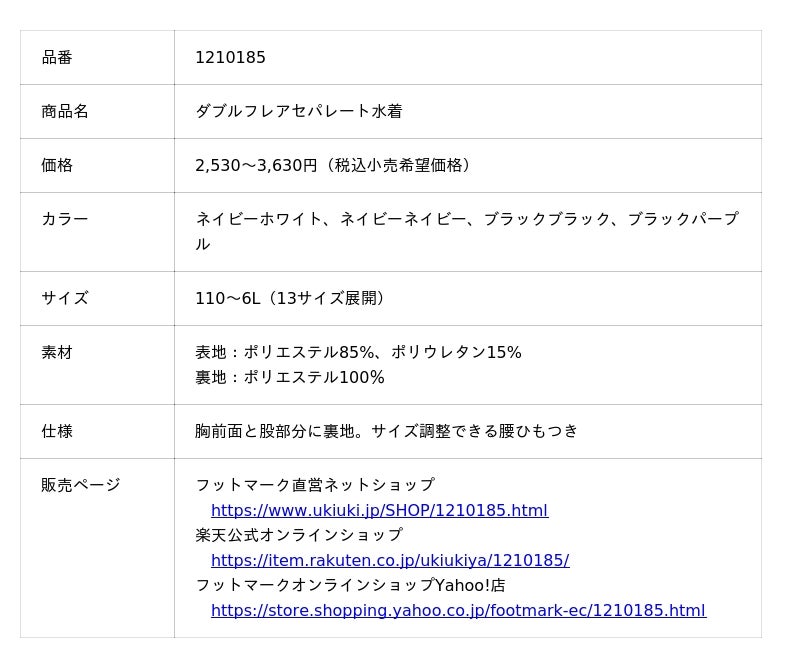Click the 表地 polyester 85% material line

click(x=358, y=352)
